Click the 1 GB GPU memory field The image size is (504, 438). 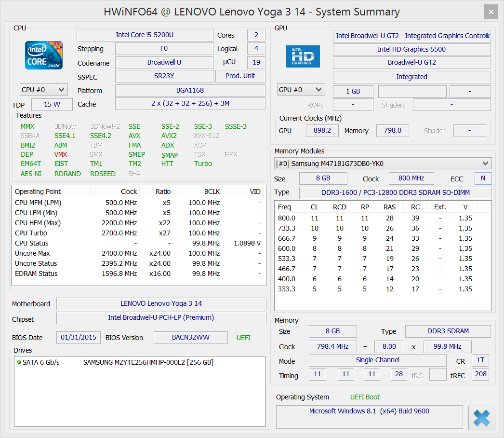click(x=353, y=91)
